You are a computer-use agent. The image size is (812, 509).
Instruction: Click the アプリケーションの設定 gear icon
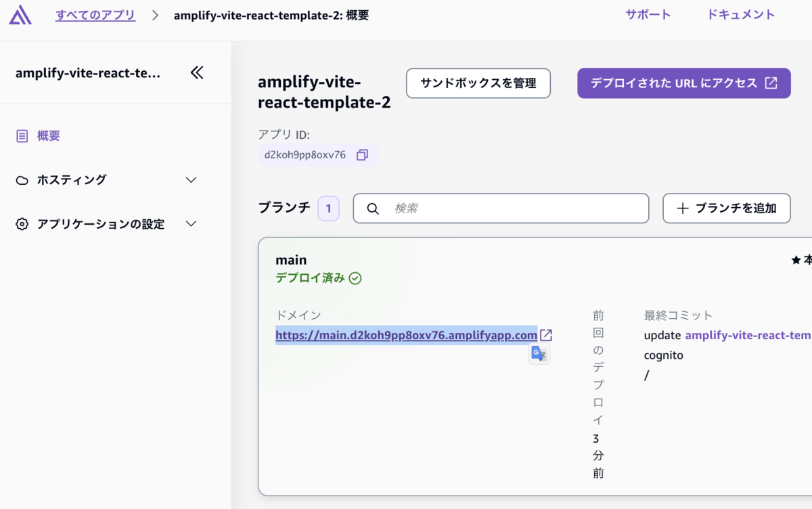point(22,224)
